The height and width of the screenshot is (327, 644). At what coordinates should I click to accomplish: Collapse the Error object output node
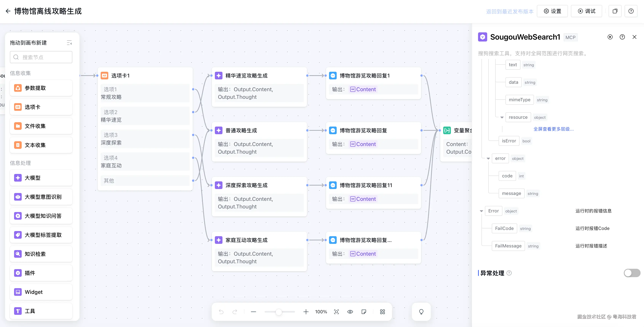[x=481, y=211]
